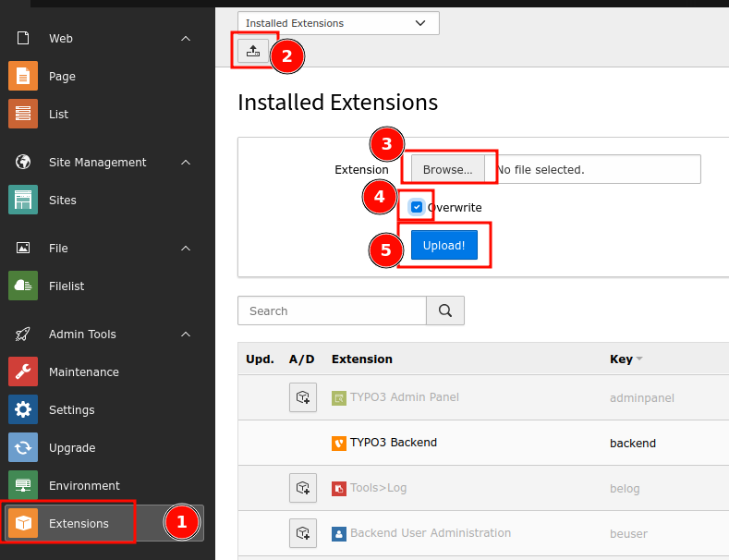Click the Maintenance menu label
Image resolution: width=729 pixels, height=560 pixels.
coord(84,372)
